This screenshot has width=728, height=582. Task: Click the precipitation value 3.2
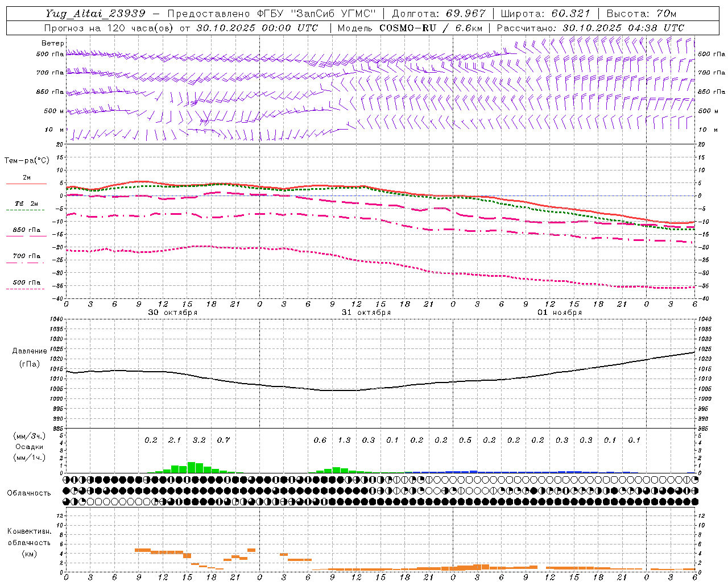pyautogui.click(x=199, y=440)
